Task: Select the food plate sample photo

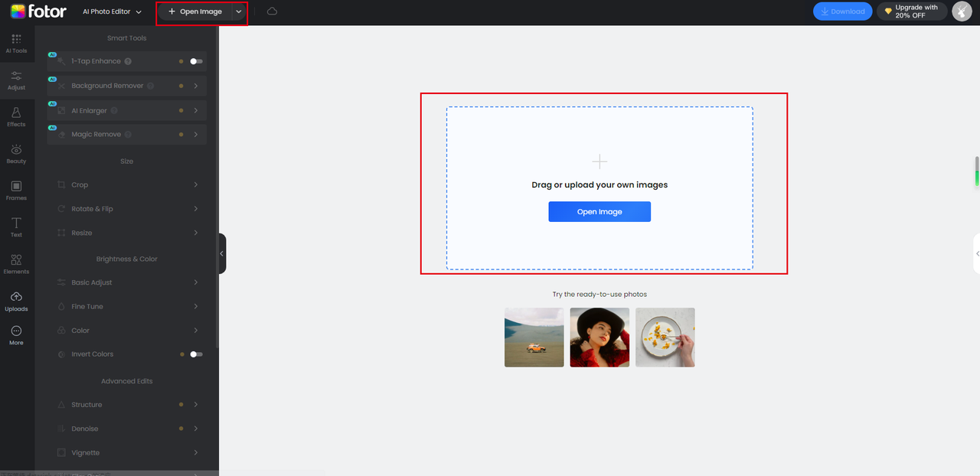Action: coord(665,337)
